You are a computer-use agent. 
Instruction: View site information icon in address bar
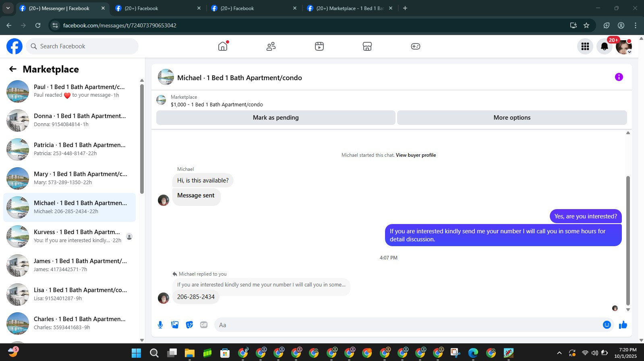click(55, 25)
